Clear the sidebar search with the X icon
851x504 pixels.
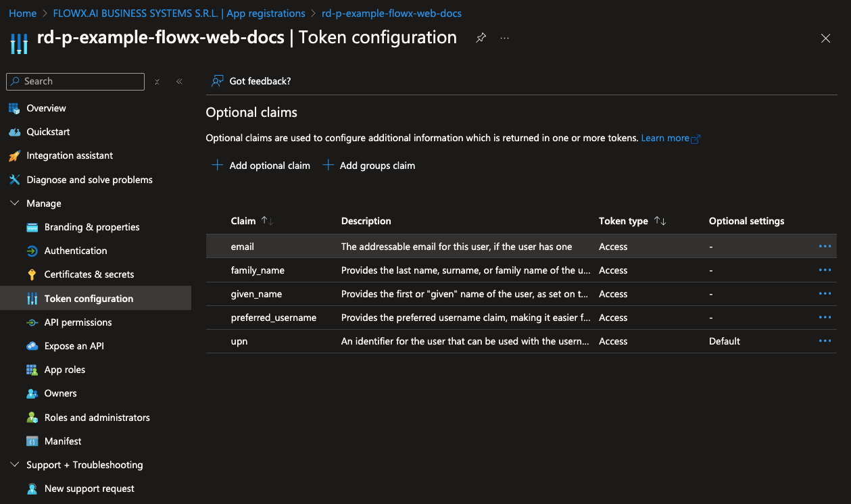tap(157, 81)
